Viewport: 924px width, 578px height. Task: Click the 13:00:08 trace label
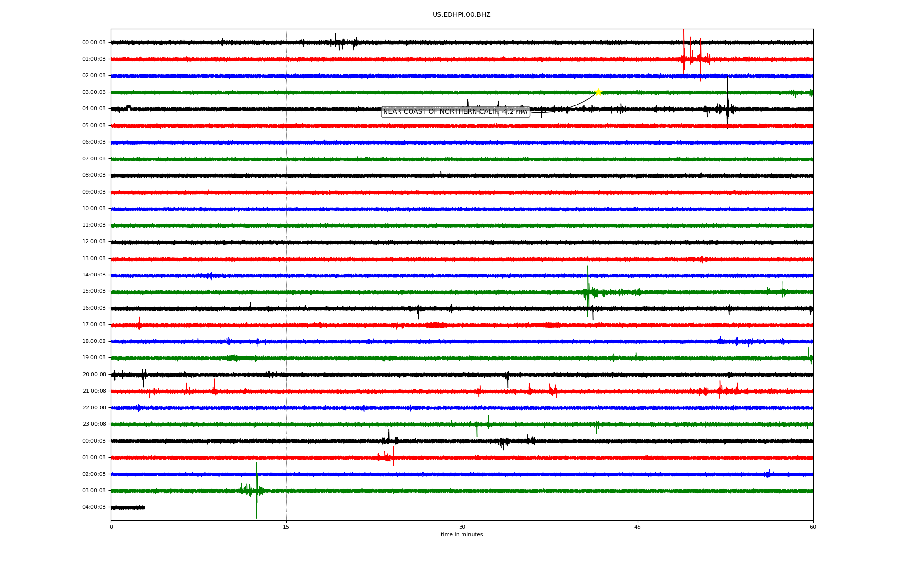(x=94, y=258)
